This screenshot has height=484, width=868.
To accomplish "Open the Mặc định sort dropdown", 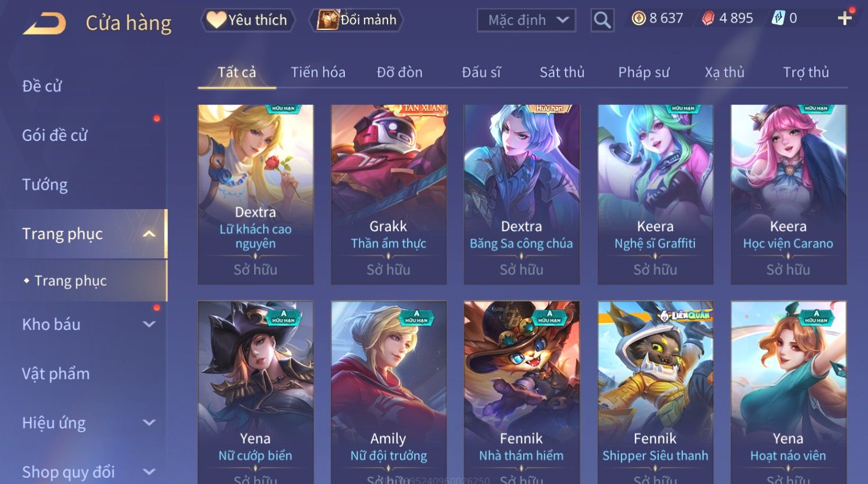I will point(526,20).
